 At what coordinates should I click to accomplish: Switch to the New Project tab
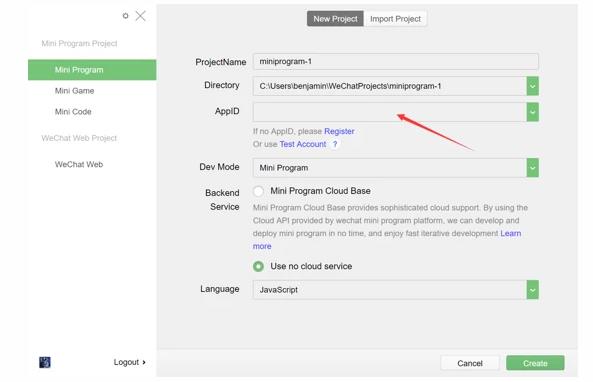point(335,19)
